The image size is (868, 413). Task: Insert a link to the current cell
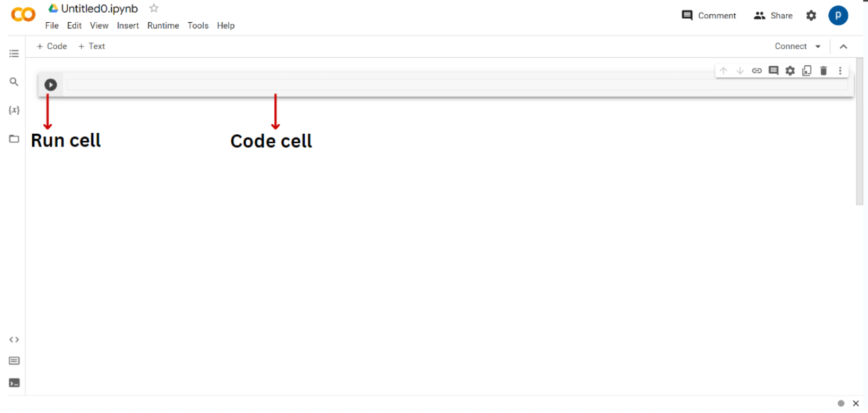(756, 70)
